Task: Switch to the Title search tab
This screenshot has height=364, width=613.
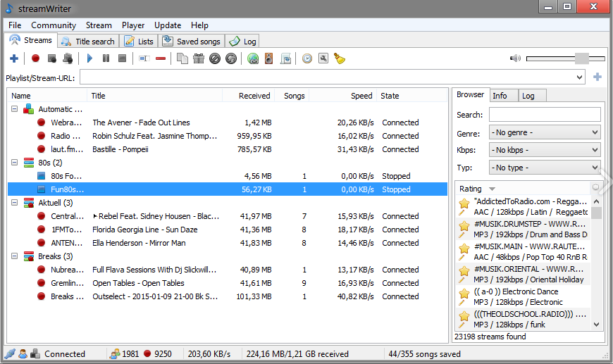Action: (x=88, y=42)
